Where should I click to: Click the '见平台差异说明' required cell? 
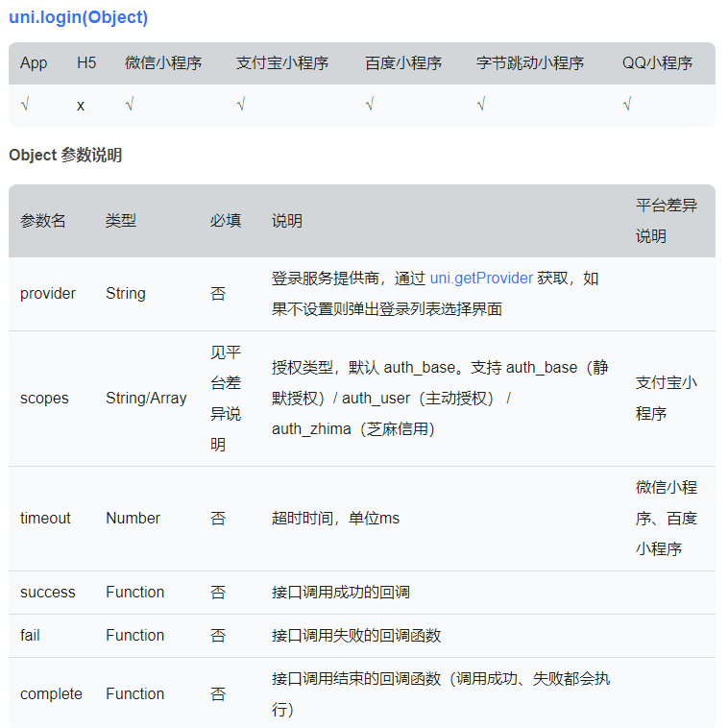click(226, 399)
